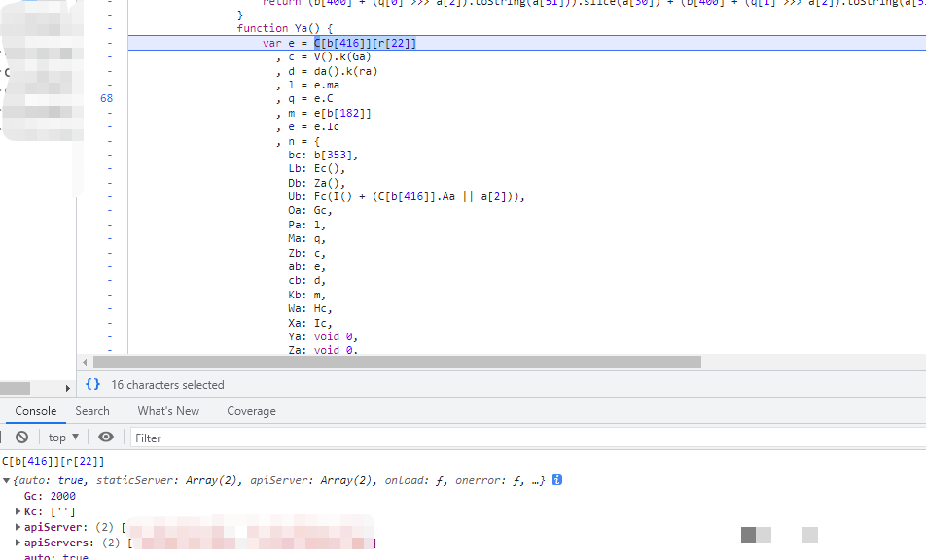Viewport: 926px width, 560px height.
Task: Clear the console with the ban icon
Action: click(x=21, y=437)
